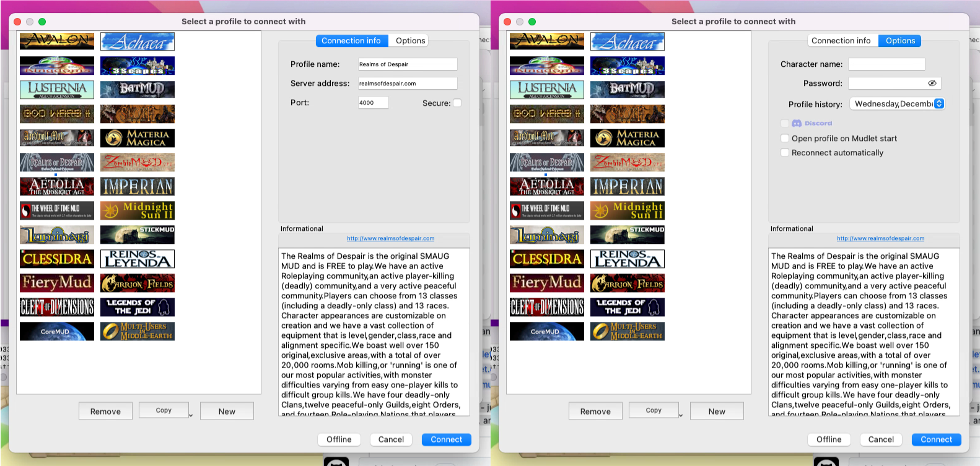Viewport: 980px width, 466px height.
Task: Switch to Options tab in the left window
Action: [x=410, y=41]
